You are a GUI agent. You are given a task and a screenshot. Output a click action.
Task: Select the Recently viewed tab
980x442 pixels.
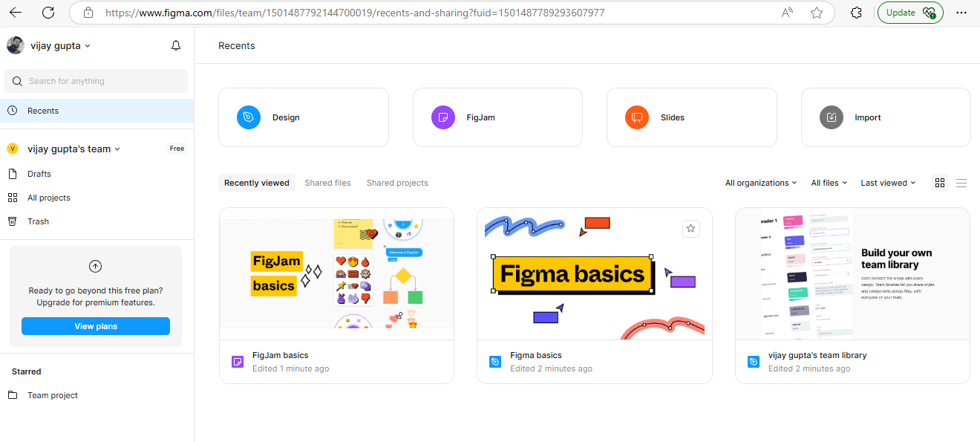click(x=257, y=183)
